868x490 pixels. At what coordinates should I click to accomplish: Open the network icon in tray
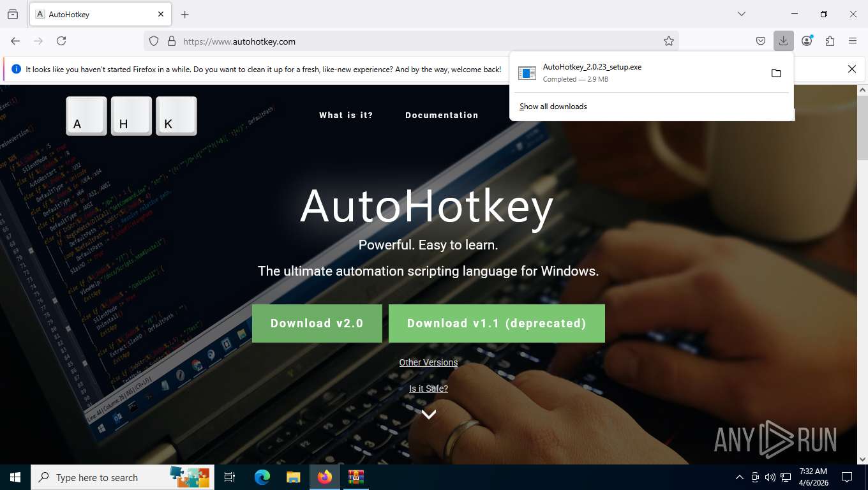coord(786,477)
